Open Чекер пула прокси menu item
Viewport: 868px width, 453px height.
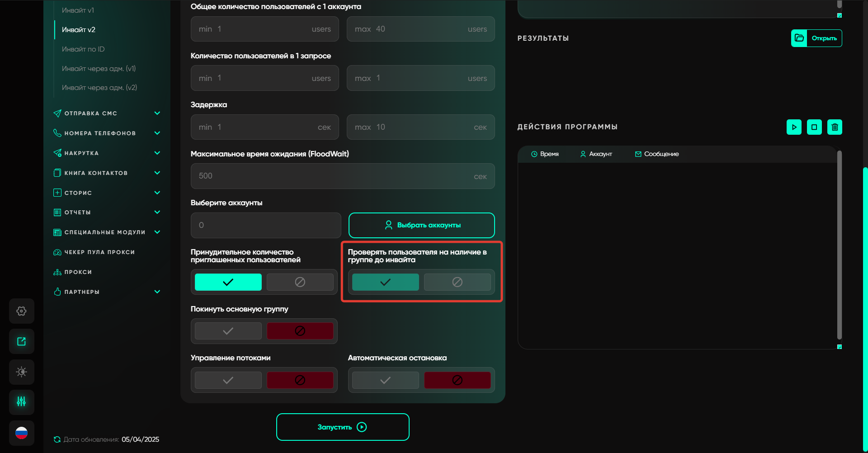99,252
